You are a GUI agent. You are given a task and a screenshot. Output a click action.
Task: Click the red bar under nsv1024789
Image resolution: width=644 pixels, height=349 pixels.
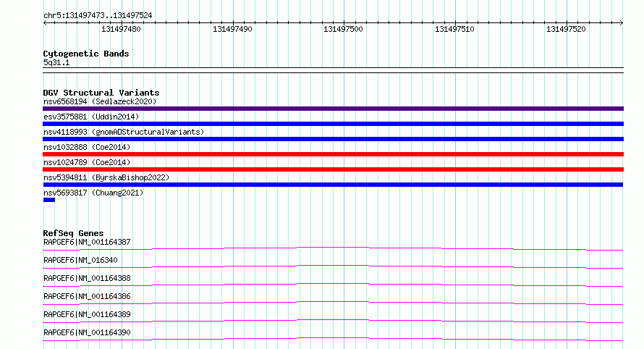click(333, 169)
